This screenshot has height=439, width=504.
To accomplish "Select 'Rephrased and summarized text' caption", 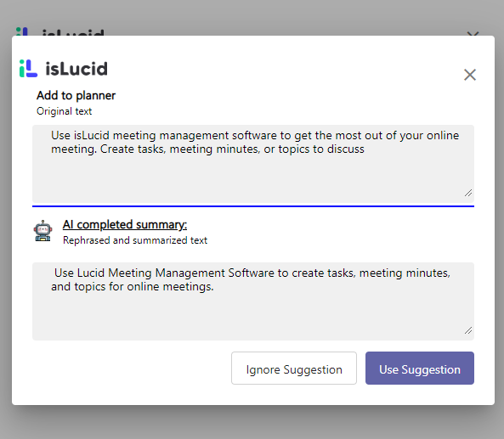I will 135,240.
